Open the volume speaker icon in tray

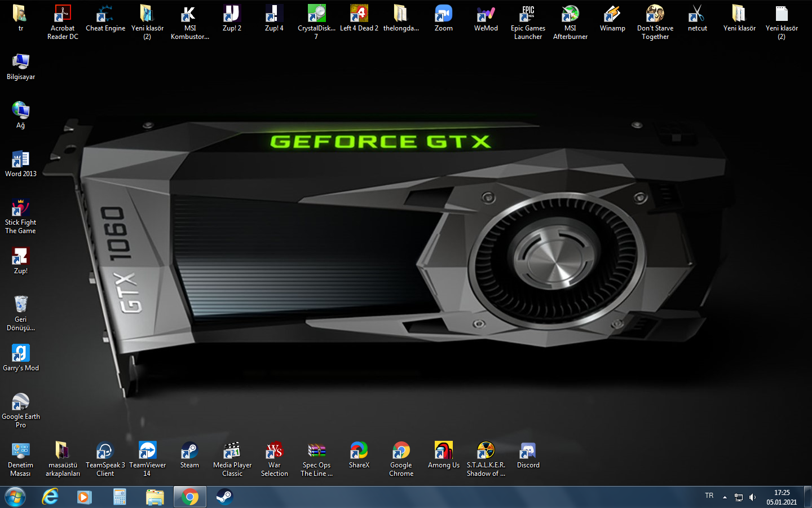click(752, 497)
